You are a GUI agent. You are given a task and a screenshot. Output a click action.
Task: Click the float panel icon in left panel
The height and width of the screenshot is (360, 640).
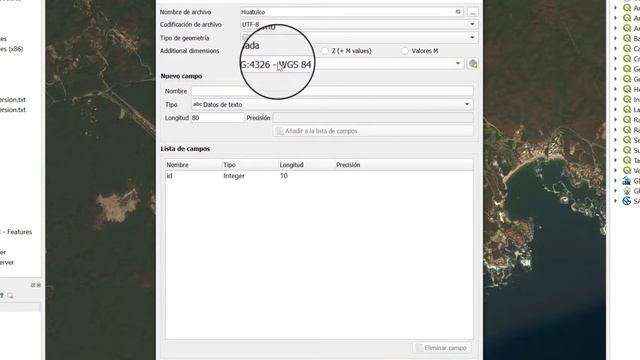pyautogui.click(x=33, y=285)
